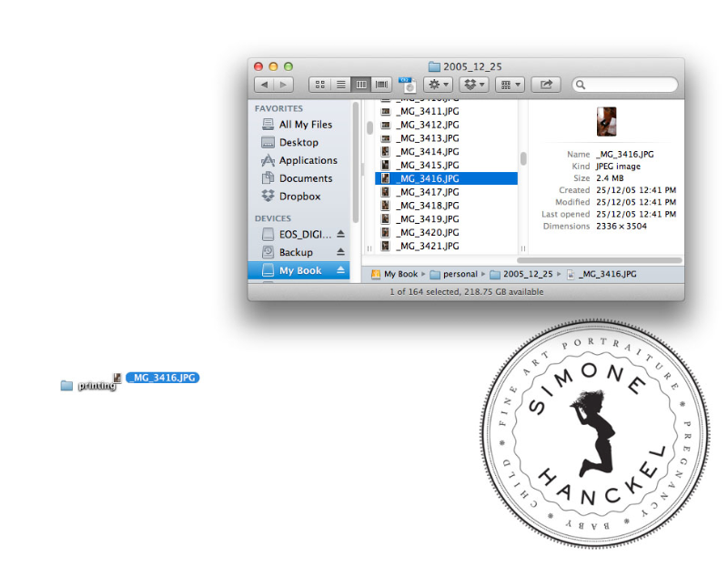Click the printing folder on desktop

87,385
